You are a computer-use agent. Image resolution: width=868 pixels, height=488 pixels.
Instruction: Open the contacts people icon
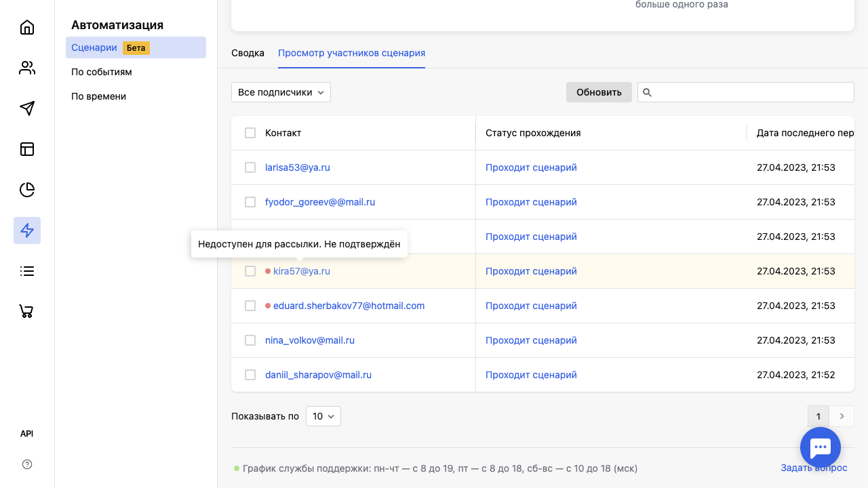(x=27, y=68)
